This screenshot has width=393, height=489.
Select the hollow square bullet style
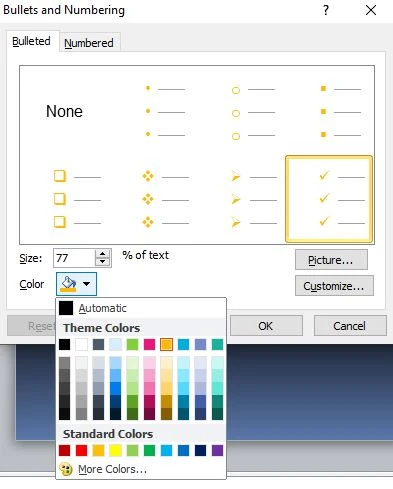[x=77, y=199]
